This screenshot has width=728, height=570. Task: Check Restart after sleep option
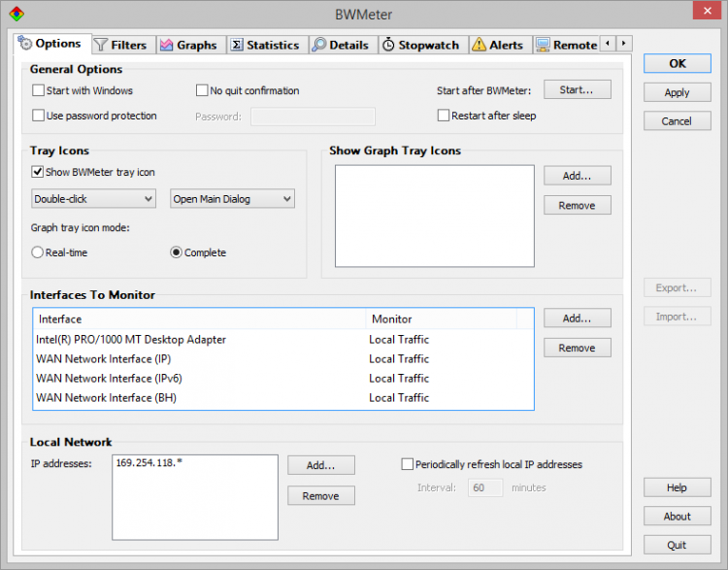(x=444, y=116)
